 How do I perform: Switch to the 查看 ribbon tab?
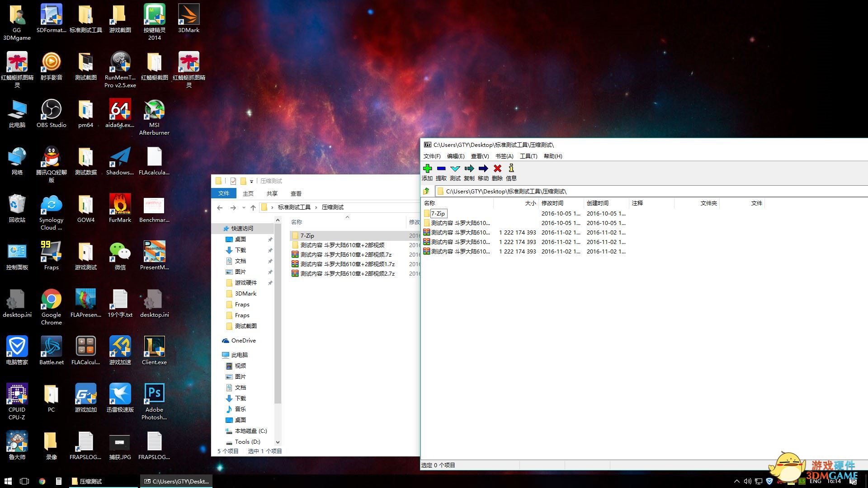(x=296, y=193)
